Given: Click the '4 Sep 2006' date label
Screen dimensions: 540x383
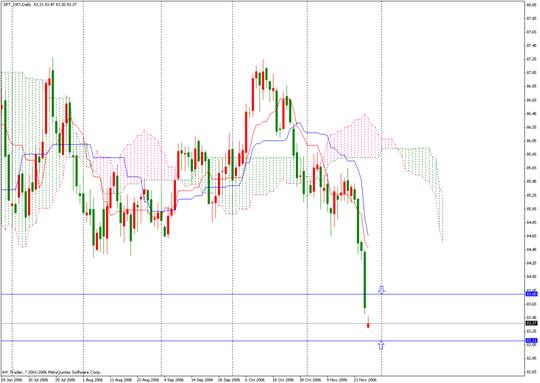Looking at the screenshot, I should (174, 380).
